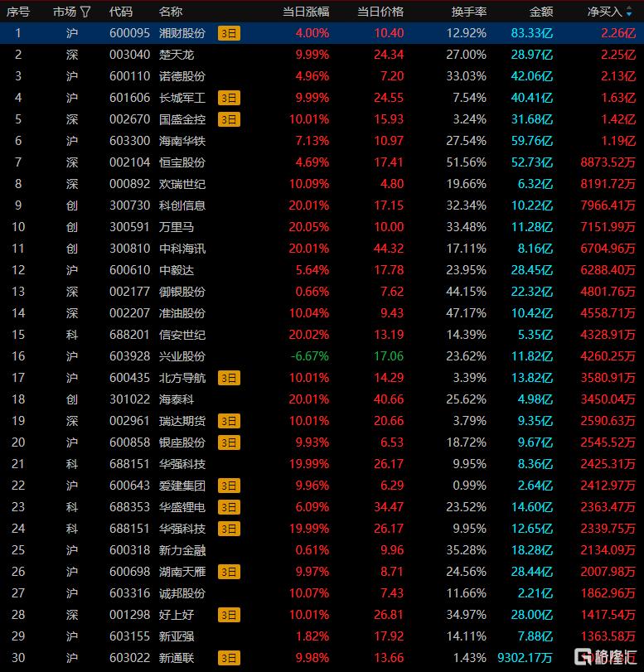Click the 3日 badge beside 北方导航

[x=229, y=378]
